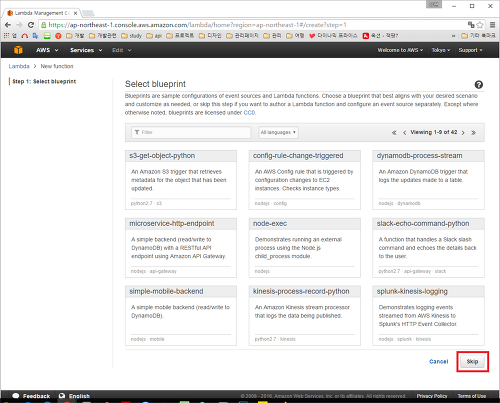Close the Lambda Management Console tab
The height and width of the screenshot is (403, 500).
click(x=75, y=13)
